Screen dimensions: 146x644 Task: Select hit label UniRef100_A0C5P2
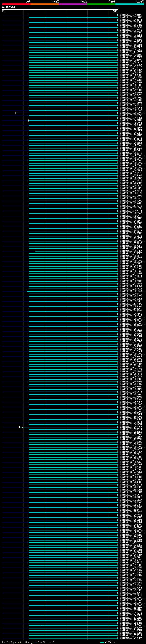pyautogui.click(x=131, y=47)
